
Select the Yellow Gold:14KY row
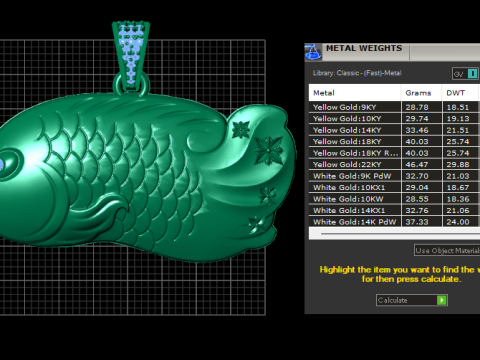point(395,130)
